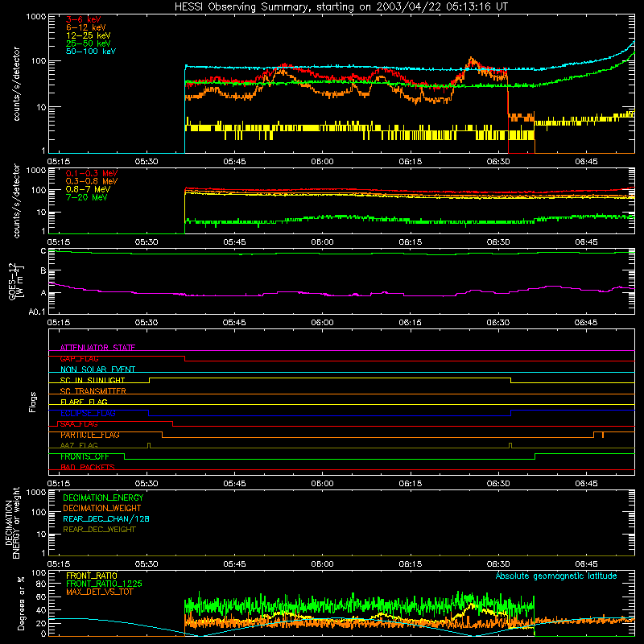Click the Flags panel axis label
Viewport: 644px width, 644px height.
coord(33,402)
